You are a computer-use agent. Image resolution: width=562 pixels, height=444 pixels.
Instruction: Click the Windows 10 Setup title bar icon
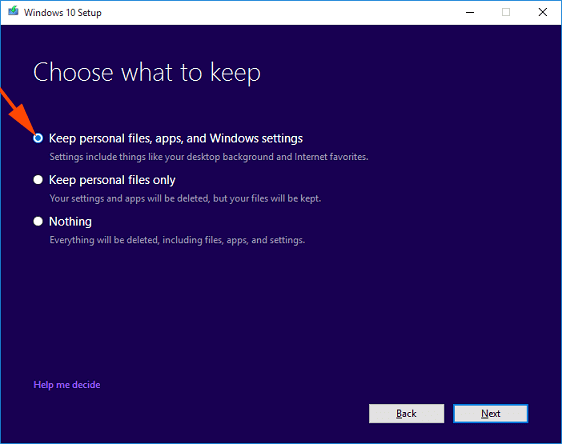pos(13,11)
